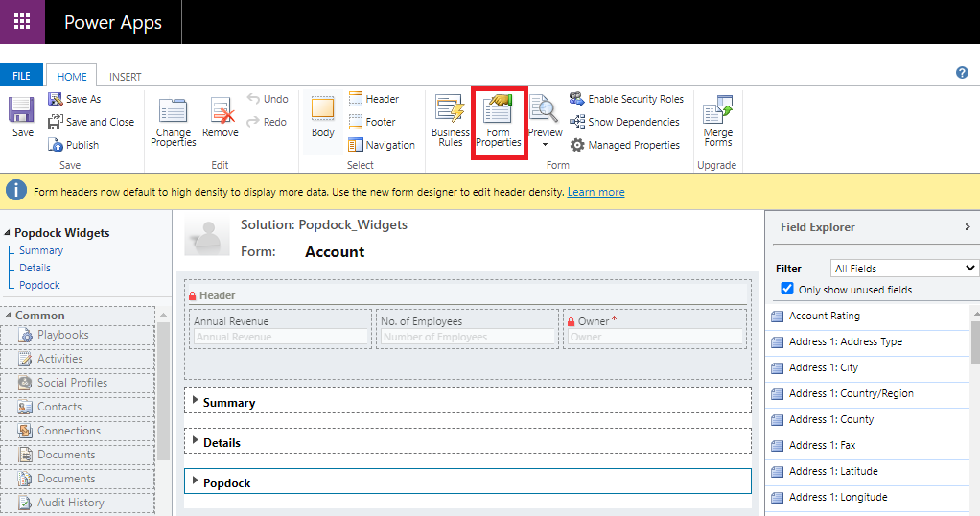Open the Preview dropdown arrow
980x516 pixels.
(545, 145)
